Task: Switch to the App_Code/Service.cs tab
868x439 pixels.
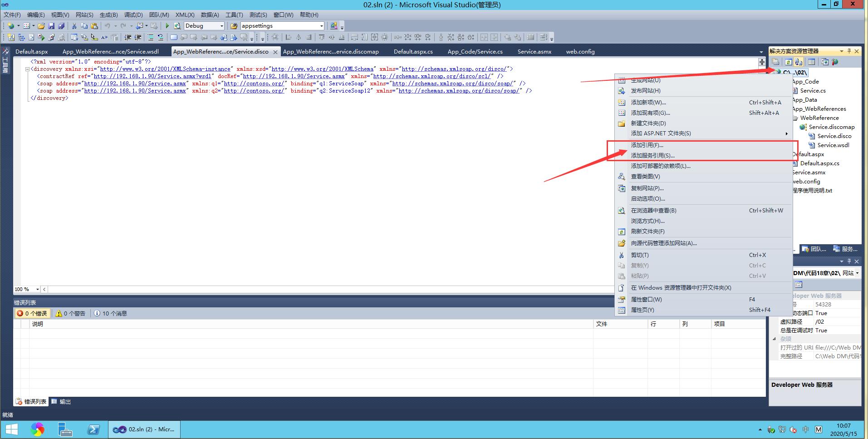Action: point(475,52)
